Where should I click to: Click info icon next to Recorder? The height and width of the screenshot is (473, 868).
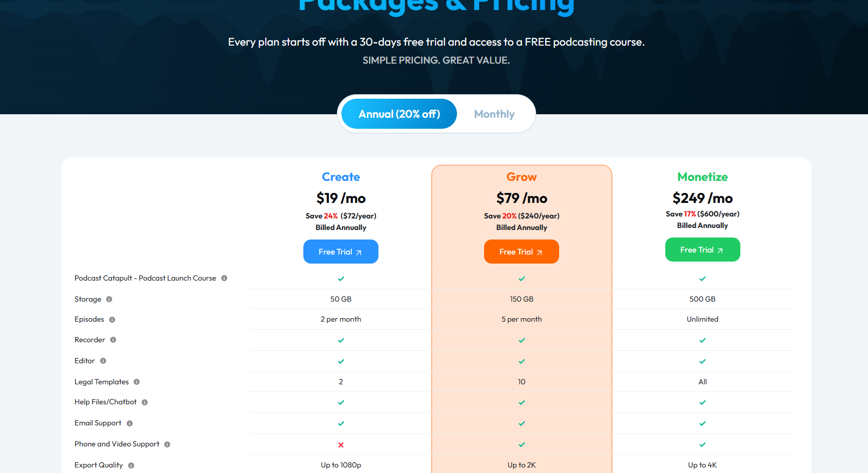pyautogui.click(x=113, y=340)
